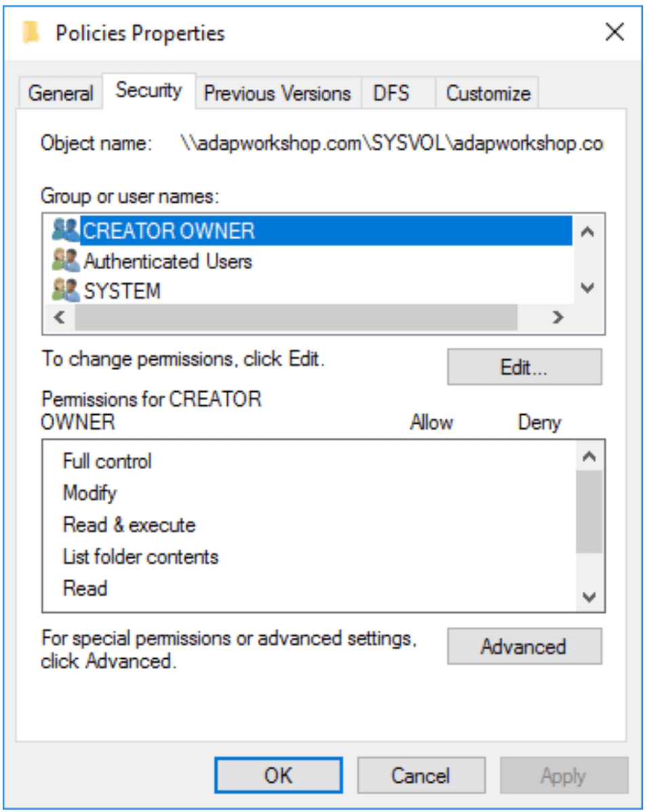Switch to the General tab

point(60,93)
